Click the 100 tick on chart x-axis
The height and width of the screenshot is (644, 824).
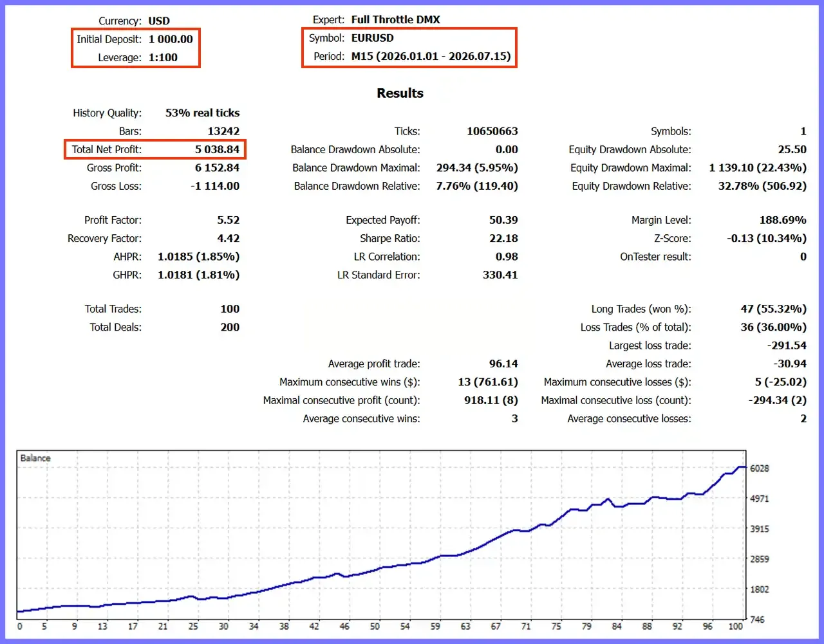point(735,626)
